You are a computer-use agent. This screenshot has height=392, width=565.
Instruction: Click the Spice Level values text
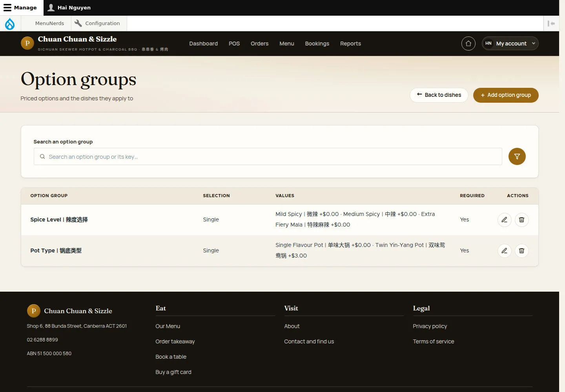point(355,220)
